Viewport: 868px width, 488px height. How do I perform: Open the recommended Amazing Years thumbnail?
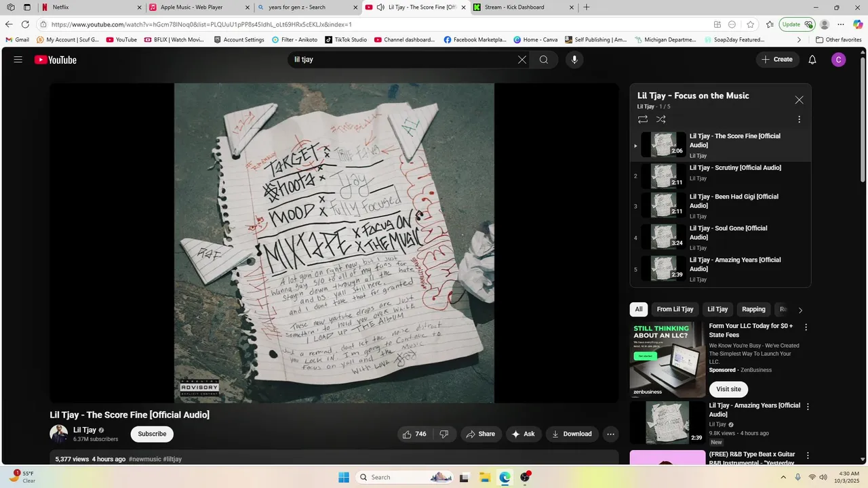(x=667, y=422)
